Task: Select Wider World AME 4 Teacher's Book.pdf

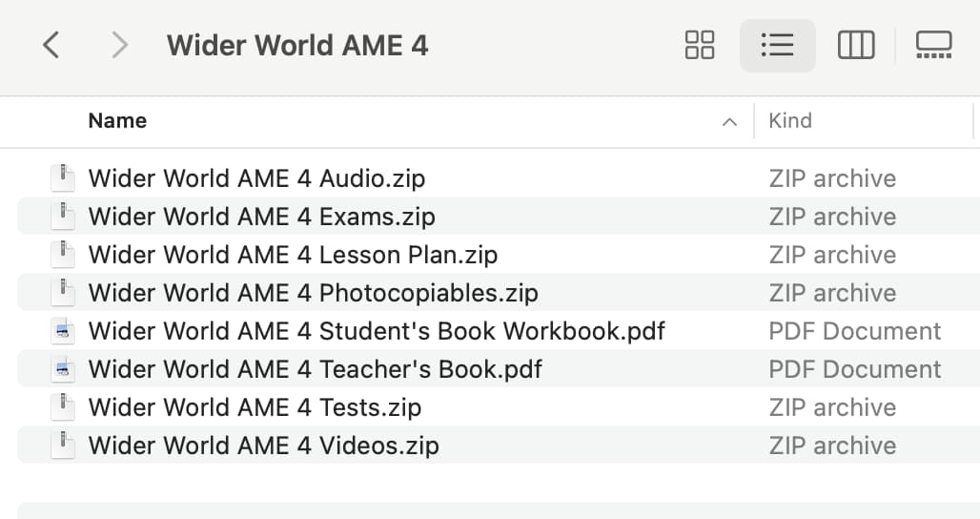Action: pos(499,369)
